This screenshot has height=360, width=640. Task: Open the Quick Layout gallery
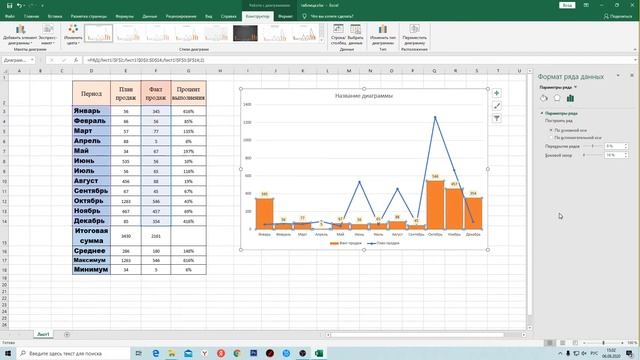48,35
